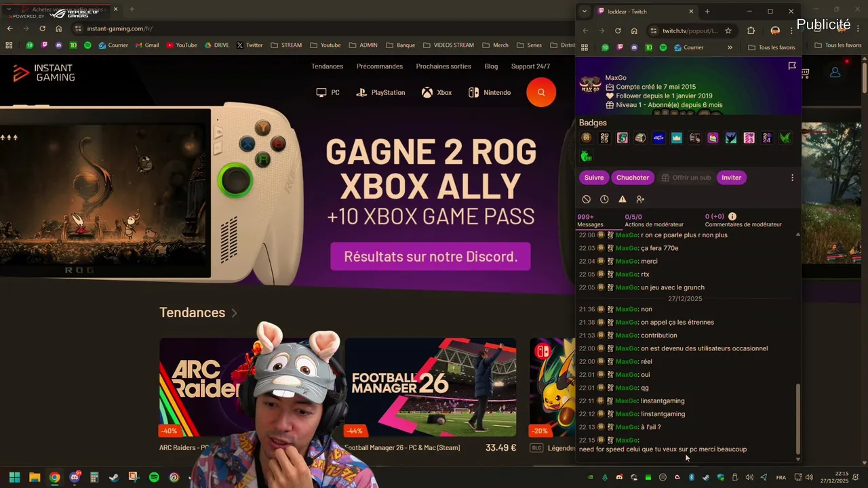Open the YouTube bookmark with red icon
868x488 pixels.
(x=182, y=45)
